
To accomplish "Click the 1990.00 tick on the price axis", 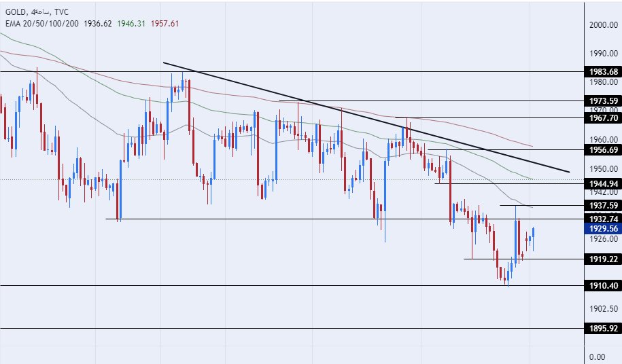I will [603, 54].
